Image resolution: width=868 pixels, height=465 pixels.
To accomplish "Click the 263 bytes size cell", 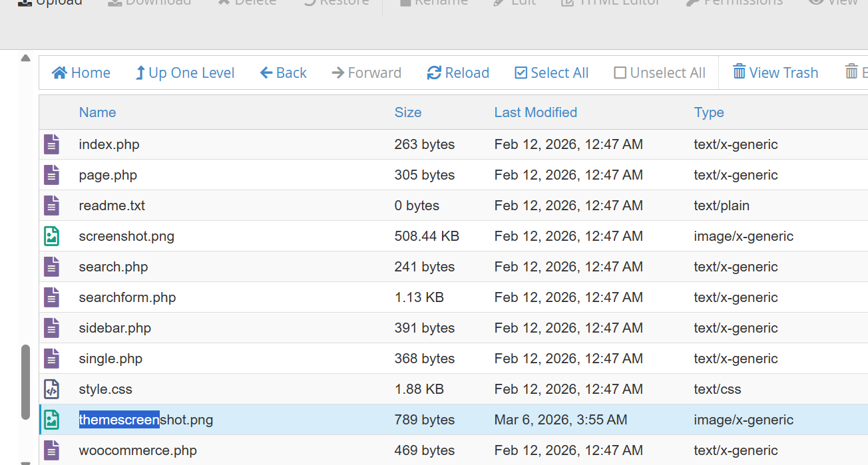I will [425, 144].
